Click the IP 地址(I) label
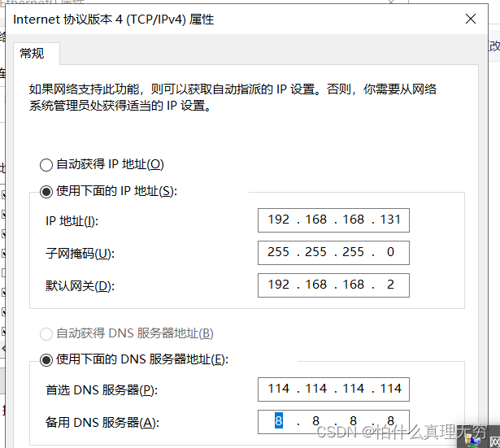 click(72, 221)
